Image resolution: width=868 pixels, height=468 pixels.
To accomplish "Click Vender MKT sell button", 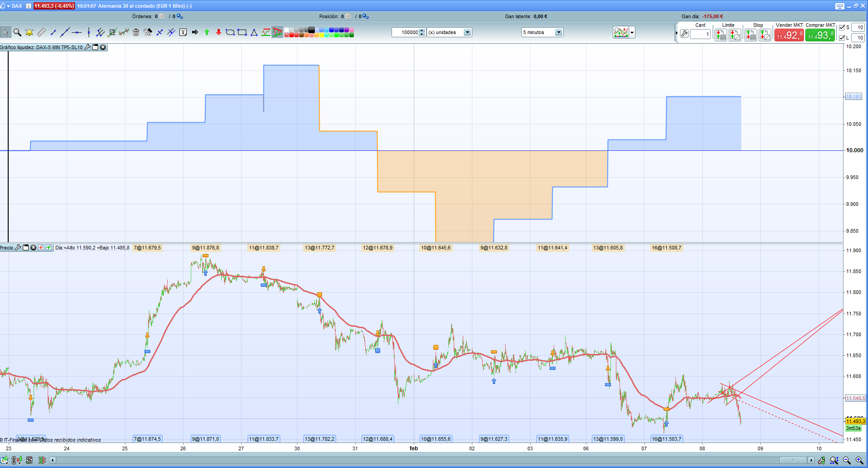I will [x=789, y=35].
